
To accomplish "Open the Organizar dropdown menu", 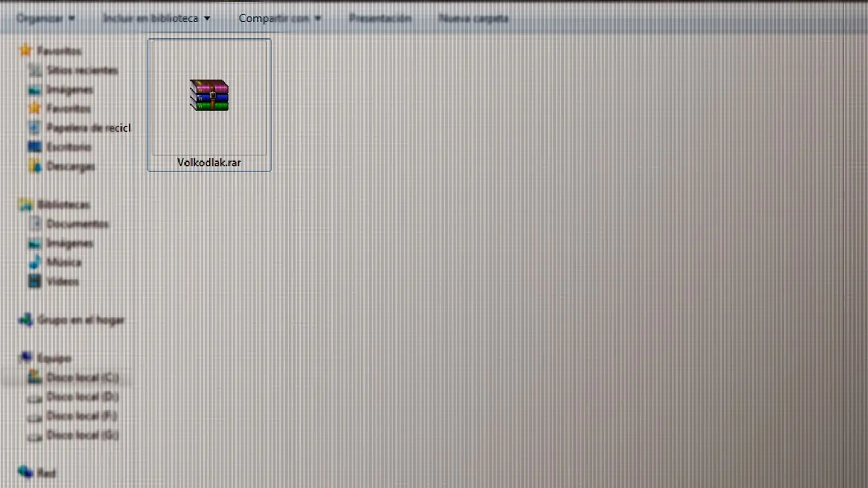I will (x=46, y=18).
